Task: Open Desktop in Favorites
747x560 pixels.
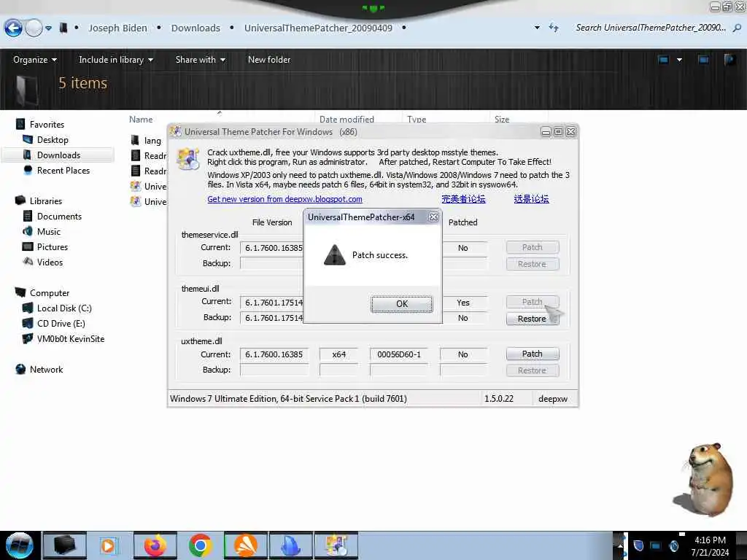Action: tap(53, 139)
